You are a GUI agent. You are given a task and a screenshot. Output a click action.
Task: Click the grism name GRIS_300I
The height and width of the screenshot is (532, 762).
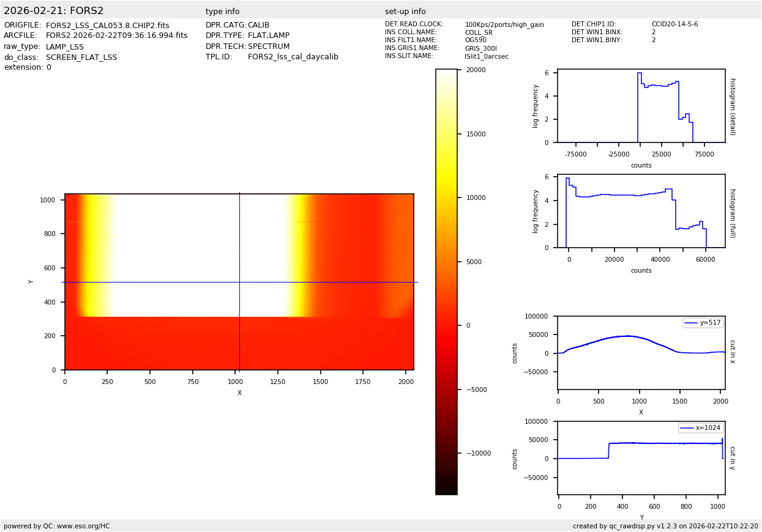pos(480,48)
